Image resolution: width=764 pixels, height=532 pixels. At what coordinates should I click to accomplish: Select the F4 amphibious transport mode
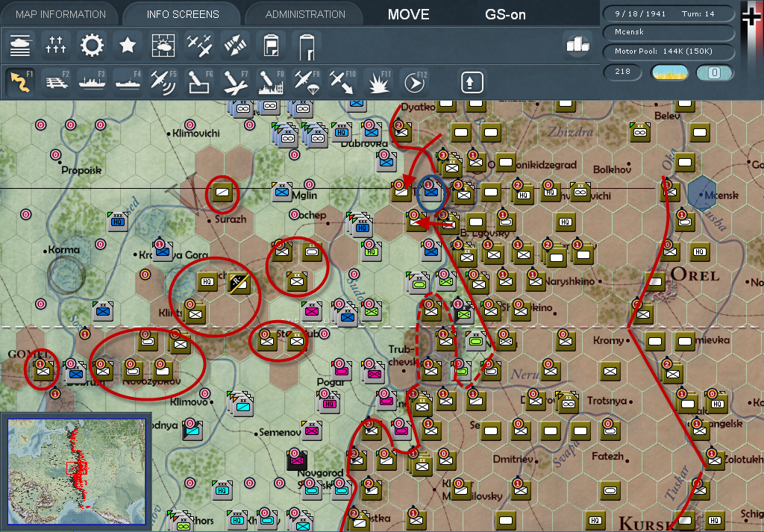pos(128,81)
